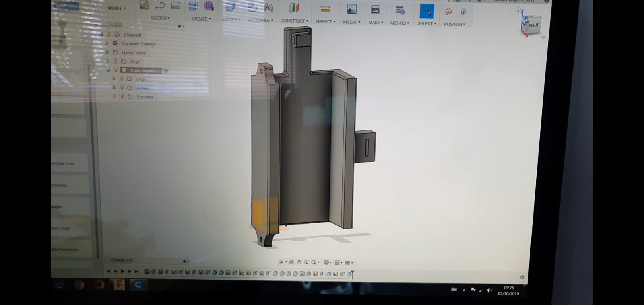Expand the Document Settings node
The height and width of the screenshot is (305, 644).
[x=107, y=43]
